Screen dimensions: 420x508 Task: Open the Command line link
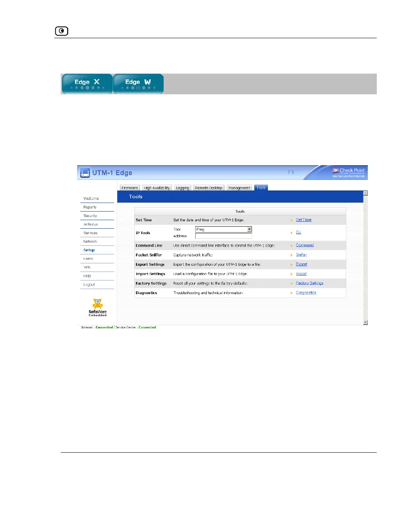click(305, 245)
